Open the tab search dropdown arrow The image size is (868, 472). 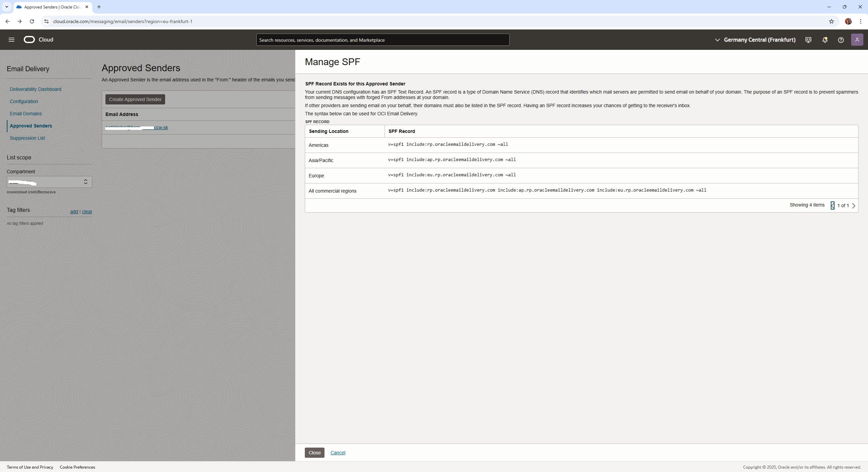coord(7,7)
